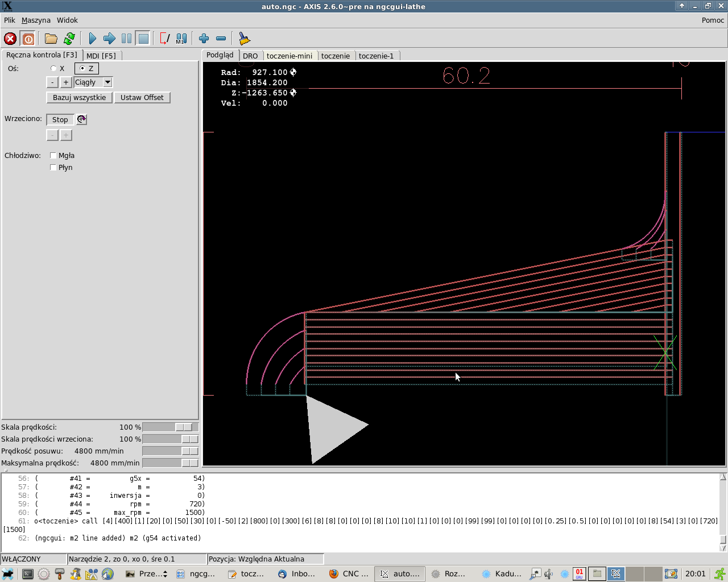Open the tocz... taskbar window entry

[246, 574]
